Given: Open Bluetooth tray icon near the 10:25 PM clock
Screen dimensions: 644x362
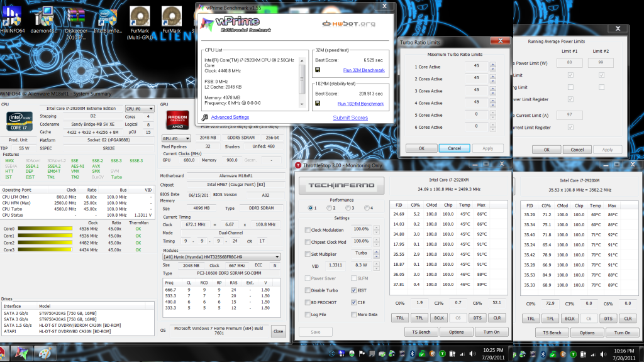Looking at the screenshot, I should point(413,353).
